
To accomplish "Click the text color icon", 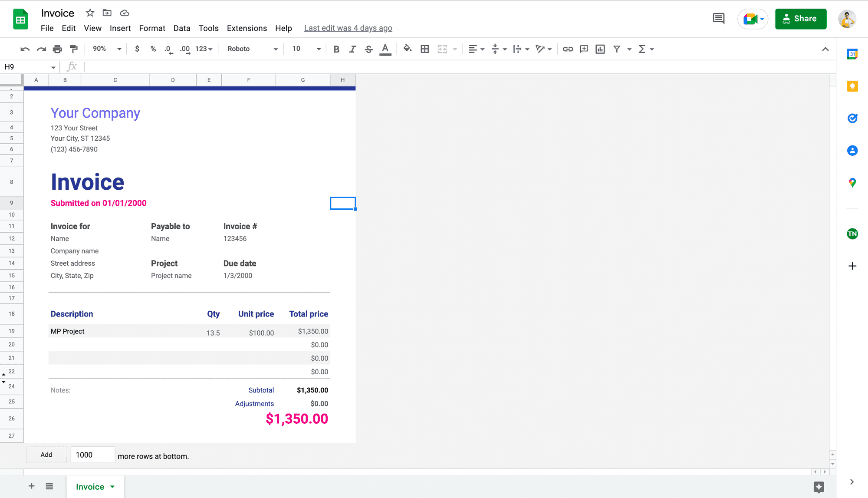I will pyautogui.click(x=386, y=49).
